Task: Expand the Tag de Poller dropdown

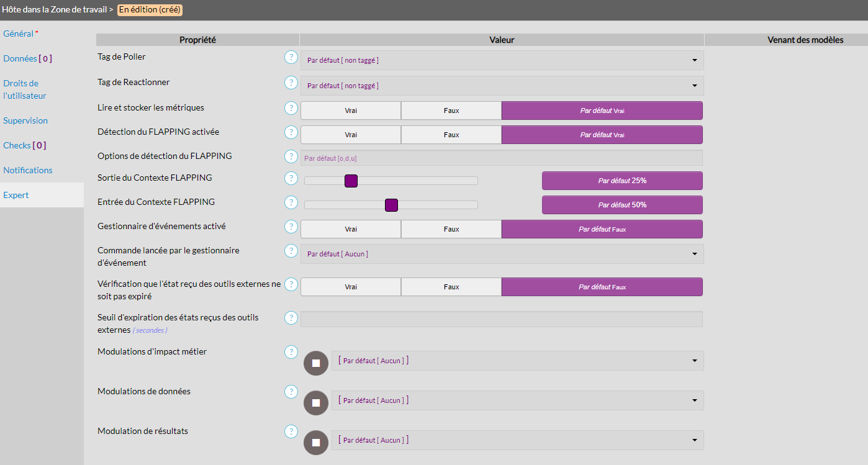Action: 502,60
